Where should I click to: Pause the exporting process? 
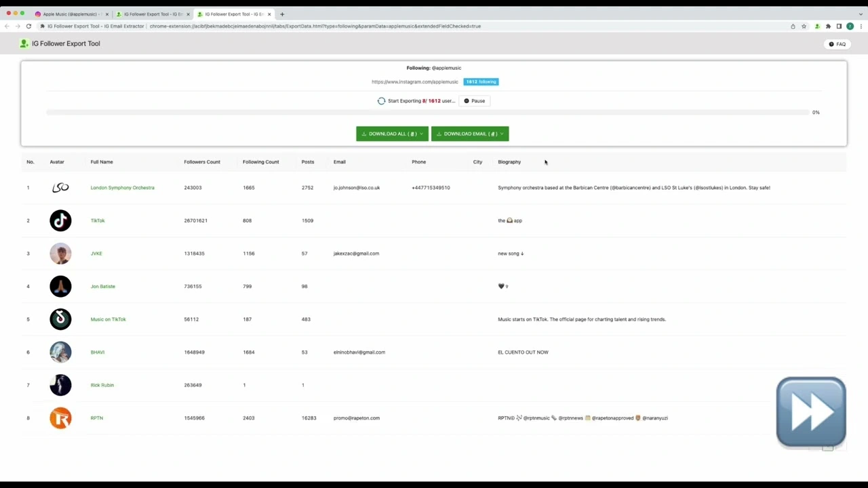point(474,101)
